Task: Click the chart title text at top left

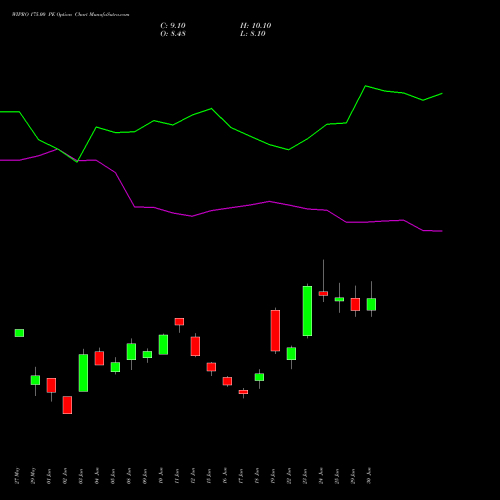Action: point(71,15)
